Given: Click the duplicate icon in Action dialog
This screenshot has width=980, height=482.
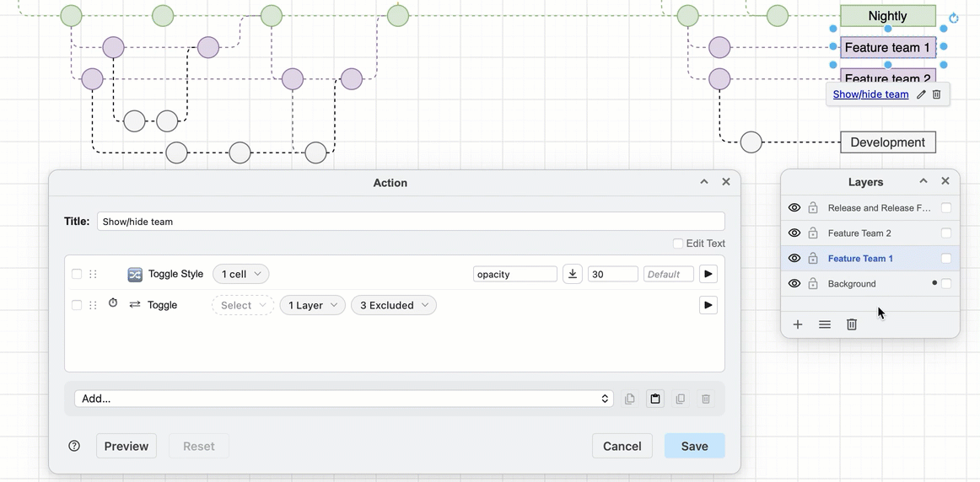Looking at the screenshot, I should [x=680, y=399].
